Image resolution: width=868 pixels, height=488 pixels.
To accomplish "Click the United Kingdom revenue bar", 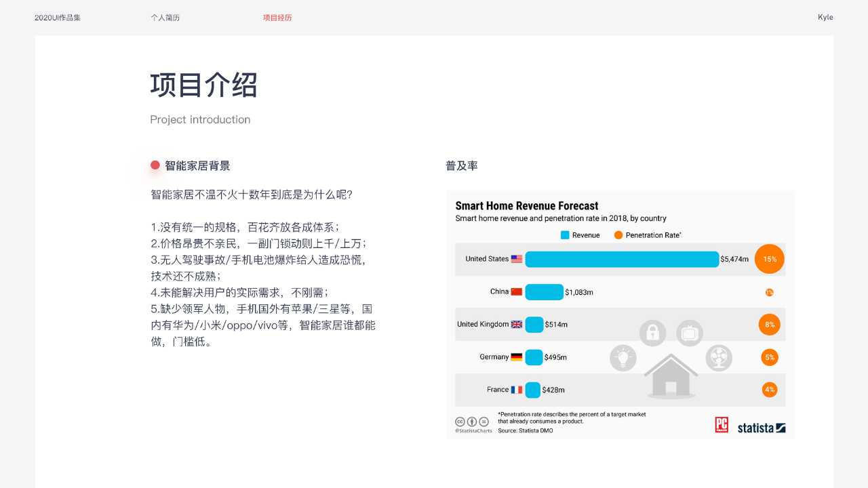I will 534,324.
